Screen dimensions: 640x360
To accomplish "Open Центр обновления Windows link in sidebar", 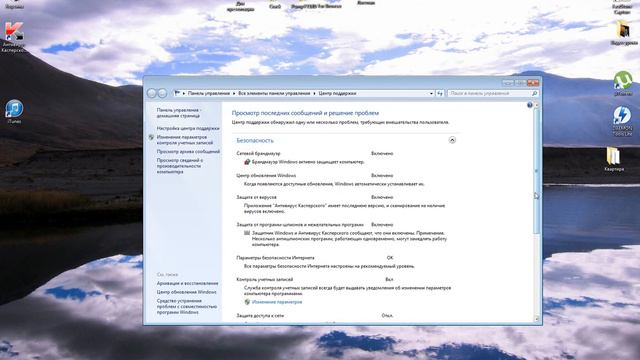I will [x=187, y=292].
